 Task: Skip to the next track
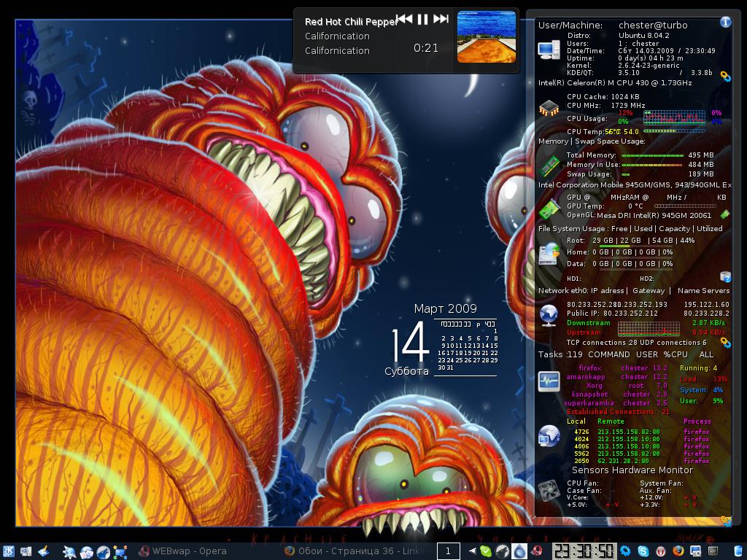pyautogui.click(x=441, y=20)
